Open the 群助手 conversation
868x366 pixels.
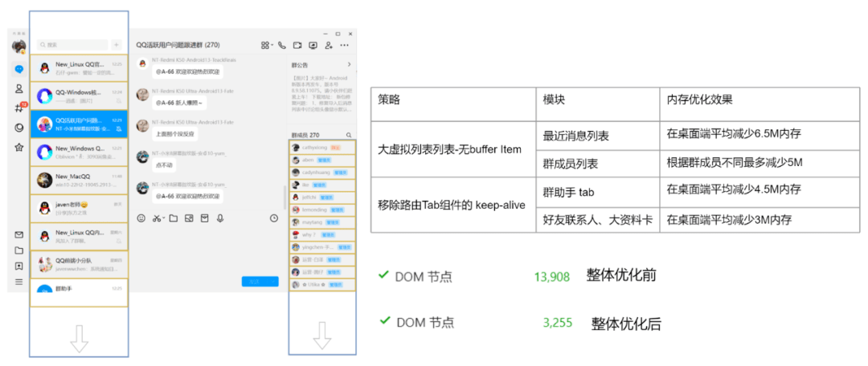pyautogui.click(x=79, y=292)
